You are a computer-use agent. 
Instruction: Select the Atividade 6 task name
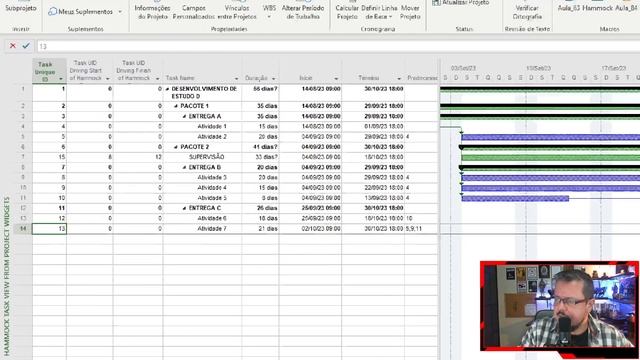coord(212,218)
